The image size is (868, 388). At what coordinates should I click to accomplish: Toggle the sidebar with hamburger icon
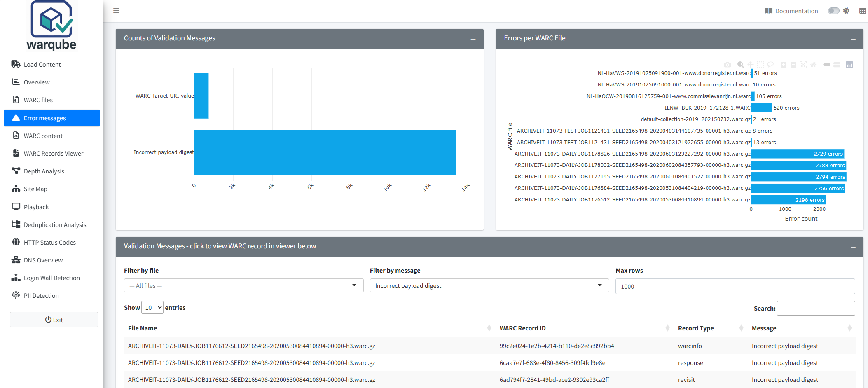click(116, 11)
